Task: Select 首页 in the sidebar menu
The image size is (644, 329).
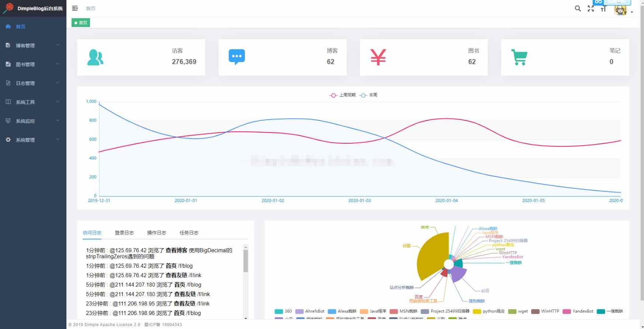Action: tap(33, 27)
